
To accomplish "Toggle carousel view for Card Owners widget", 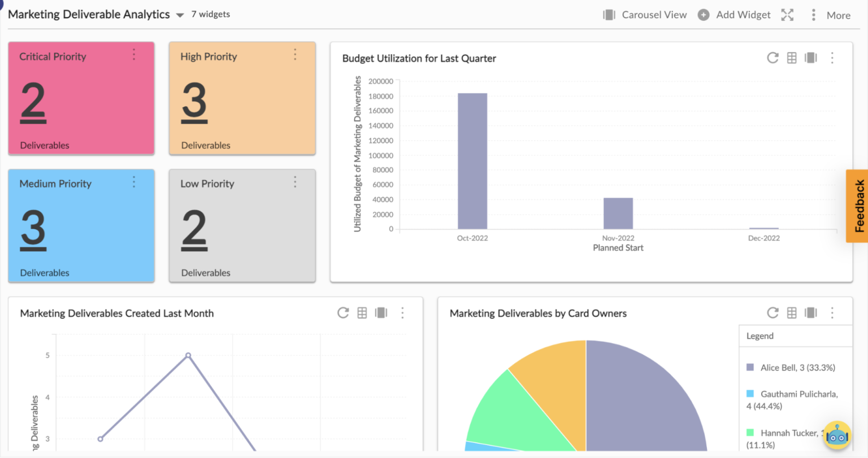I will 810,313.
